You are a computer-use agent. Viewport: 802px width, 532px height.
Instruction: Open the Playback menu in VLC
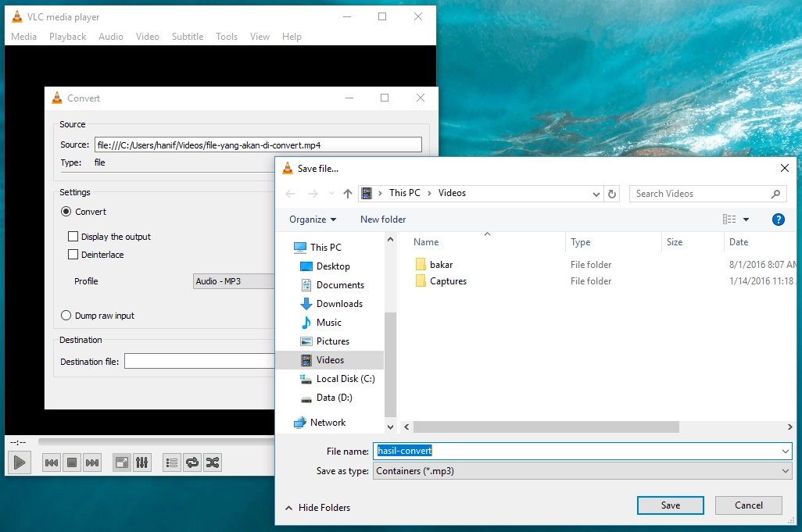[67, 37]
